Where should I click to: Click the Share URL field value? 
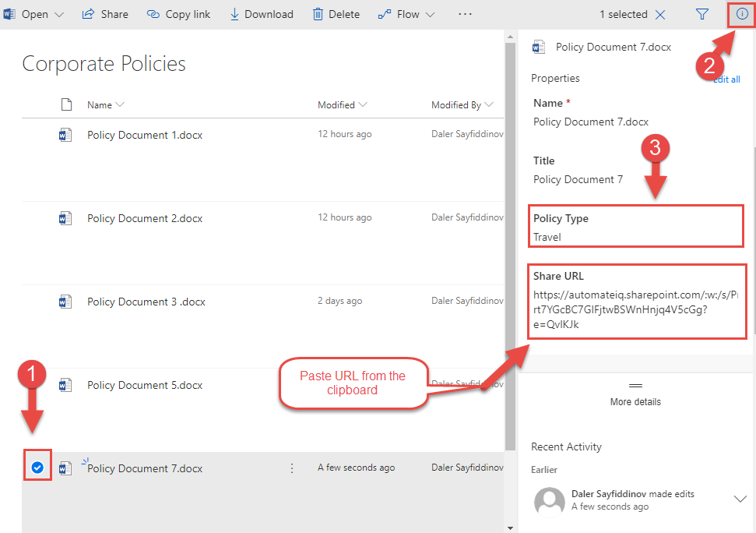635,309
